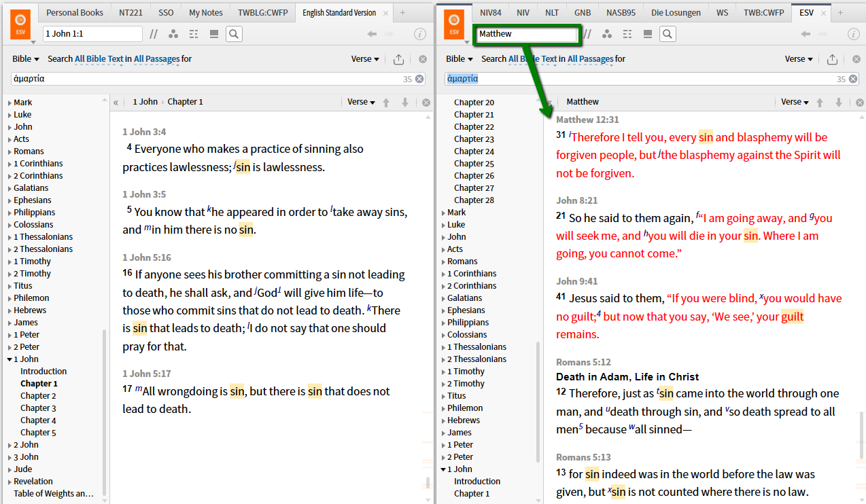The width and height of the screenshot is (866, 504).
Task: Expand Hebrews in right contents tree
Action: click(443, 420)
